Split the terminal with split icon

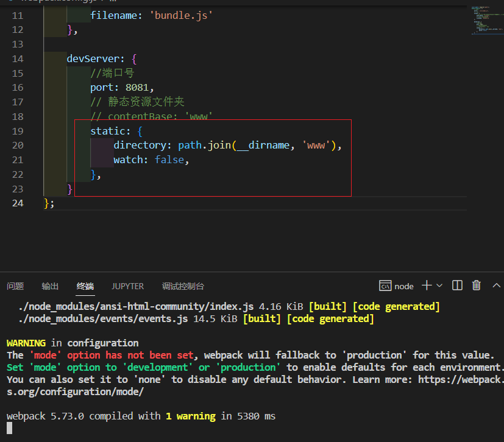(x=458, y=286)
